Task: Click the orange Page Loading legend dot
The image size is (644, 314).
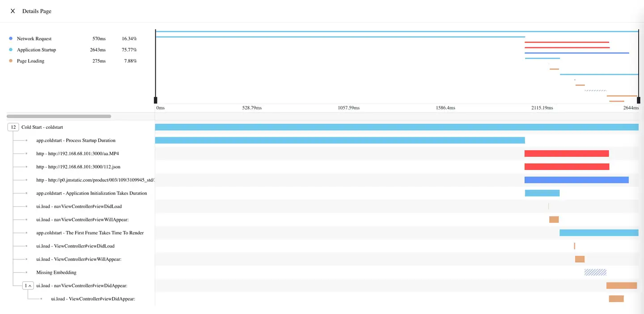Action: click(11, 61)
